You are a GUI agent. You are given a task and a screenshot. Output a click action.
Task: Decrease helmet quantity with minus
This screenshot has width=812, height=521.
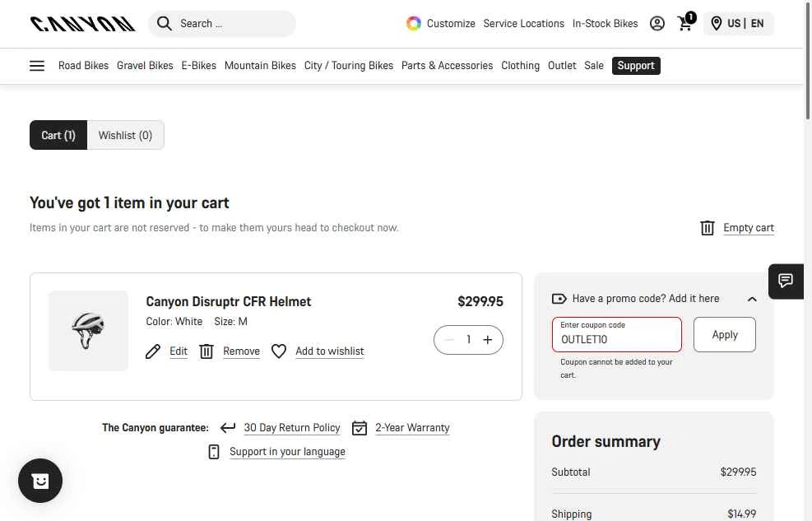(449, 340)
